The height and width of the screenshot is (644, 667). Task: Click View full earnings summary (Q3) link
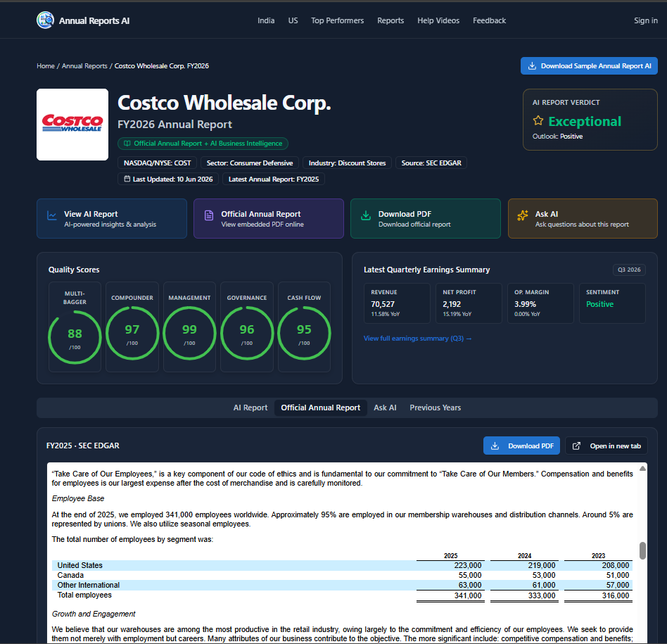pos(417,339)
